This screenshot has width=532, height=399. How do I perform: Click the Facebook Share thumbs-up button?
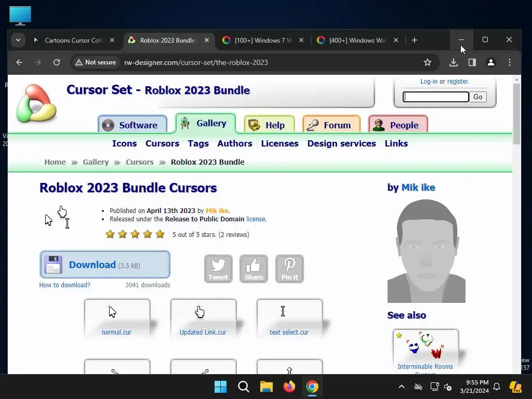tap(254, 269)
